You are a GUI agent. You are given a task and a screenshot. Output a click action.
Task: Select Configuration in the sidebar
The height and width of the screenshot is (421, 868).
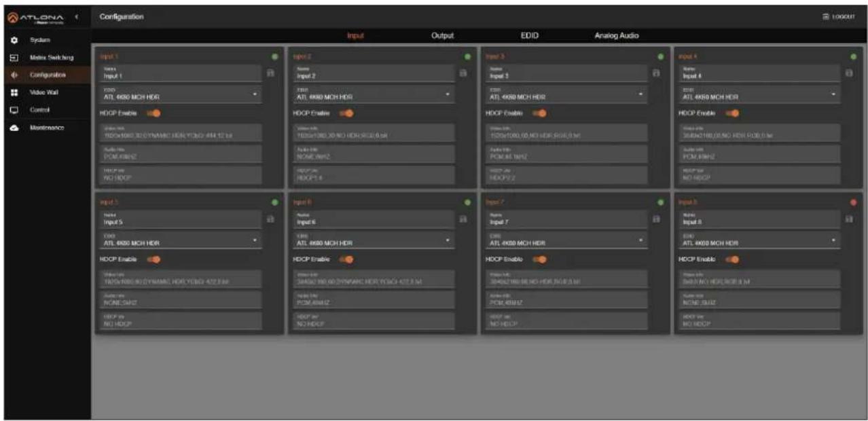coord(47,75)
